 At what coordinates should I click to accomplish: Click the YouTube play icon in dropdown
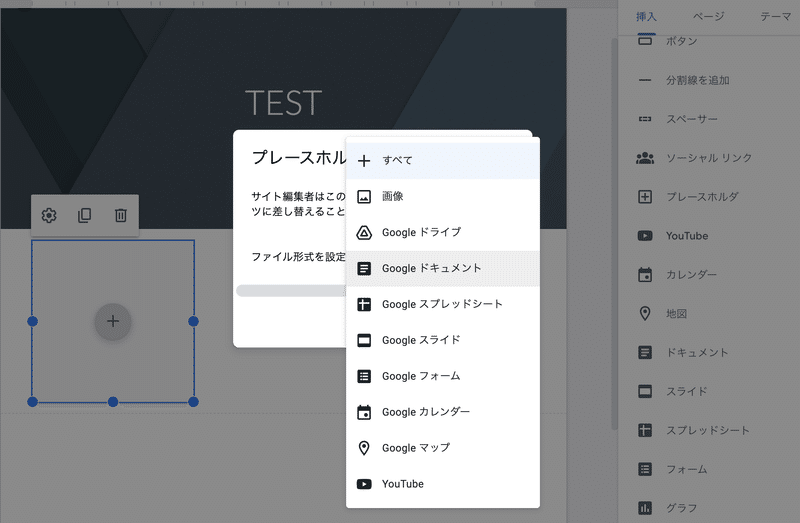coord(364,484)
